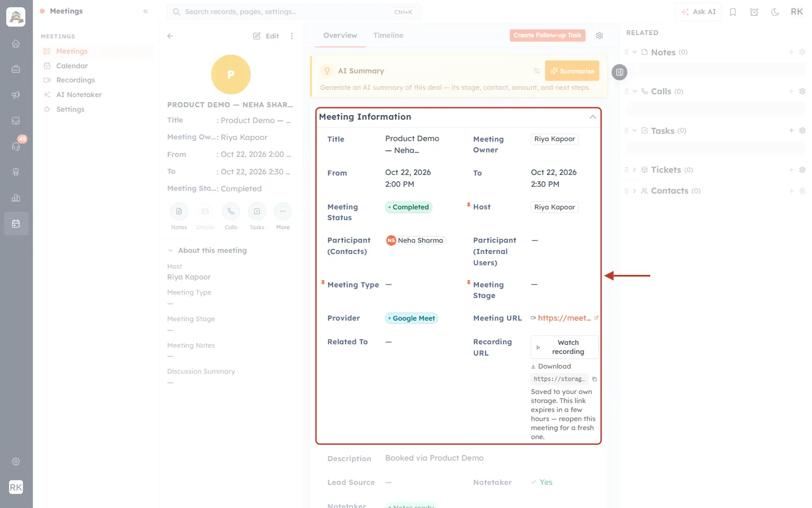Screen dimensions: 812x508
Task: Toggle the related side panel button
Action: pos(619,72)
